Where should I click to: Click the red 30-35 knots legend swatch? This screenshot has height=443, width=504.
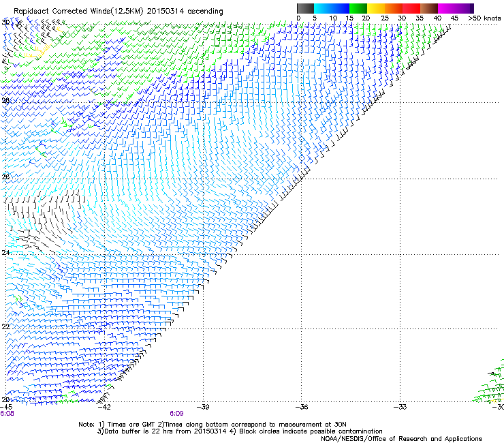tap(411, 8)
